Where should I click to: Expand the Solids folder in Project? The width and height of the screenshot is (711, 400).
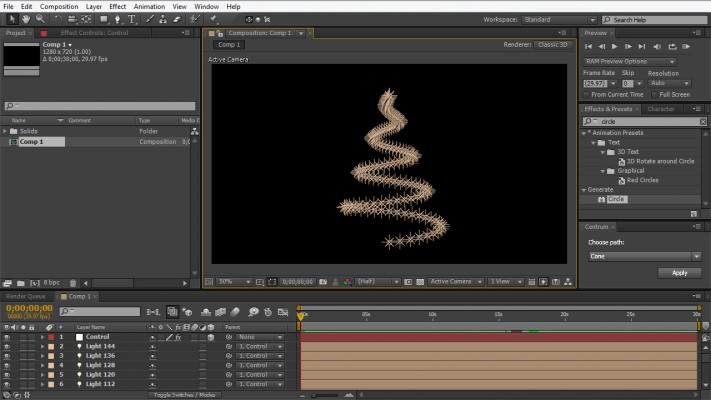coord(6,131)
